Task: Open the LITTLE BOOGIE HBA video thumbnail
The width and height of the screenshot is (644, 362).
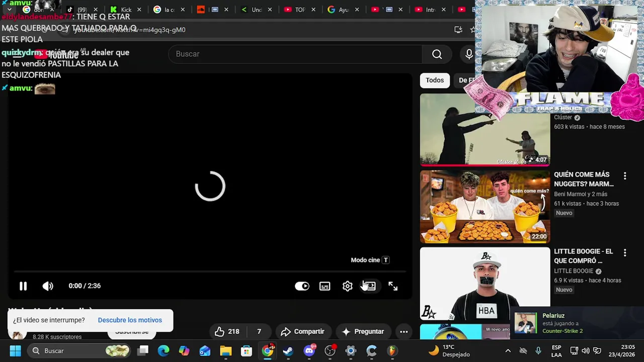Action: pos(485,283)
